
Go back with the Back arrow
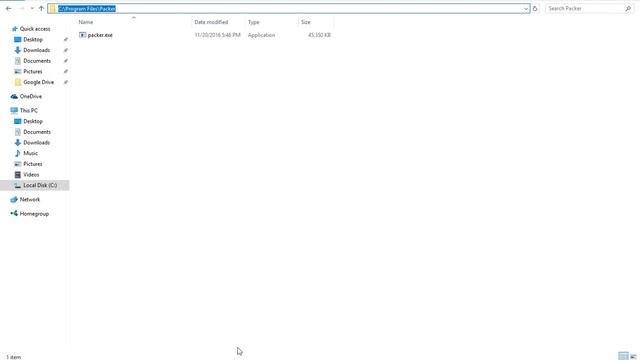(x=9, y=8)
